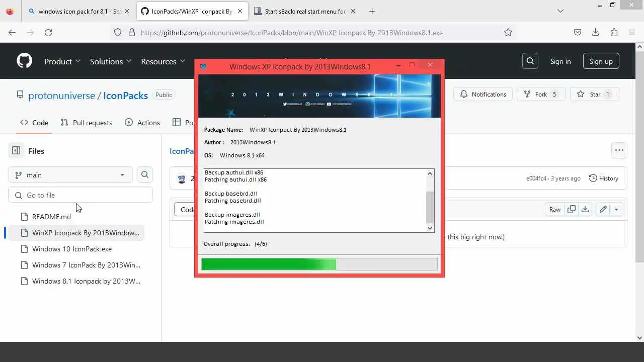Click the Notifications button
644x362 pixels.
click(483, 94)
